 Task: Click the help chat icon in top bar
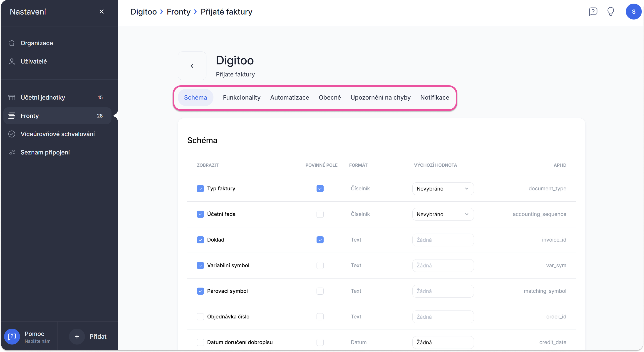593,12
